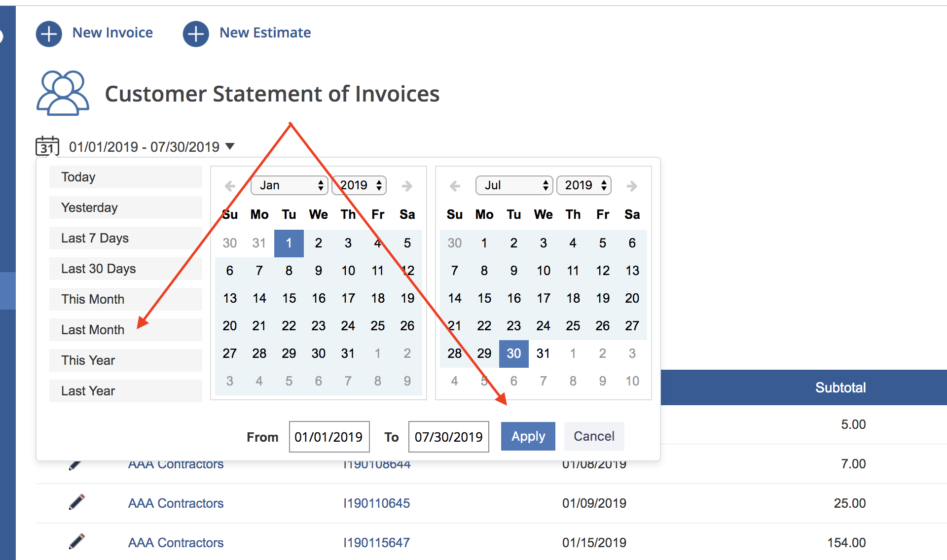
Task: Go to previous month in July calendar
Action: tap(455, 186)
